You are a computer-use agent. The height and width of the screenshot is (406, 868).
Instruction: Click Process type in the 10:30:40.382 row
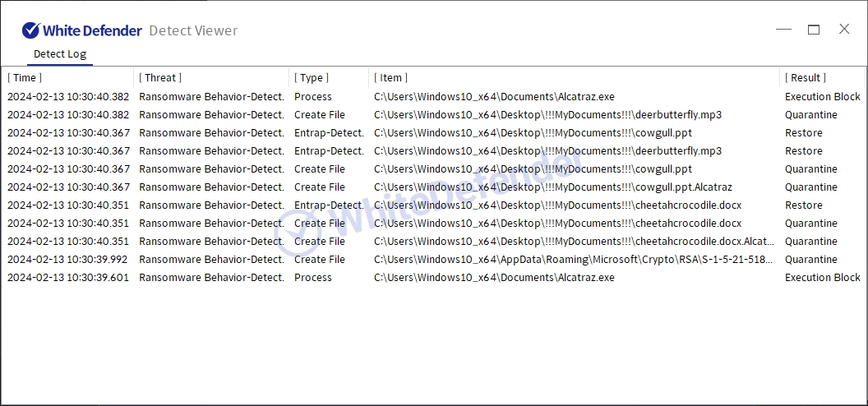click(x=313, y=97)
